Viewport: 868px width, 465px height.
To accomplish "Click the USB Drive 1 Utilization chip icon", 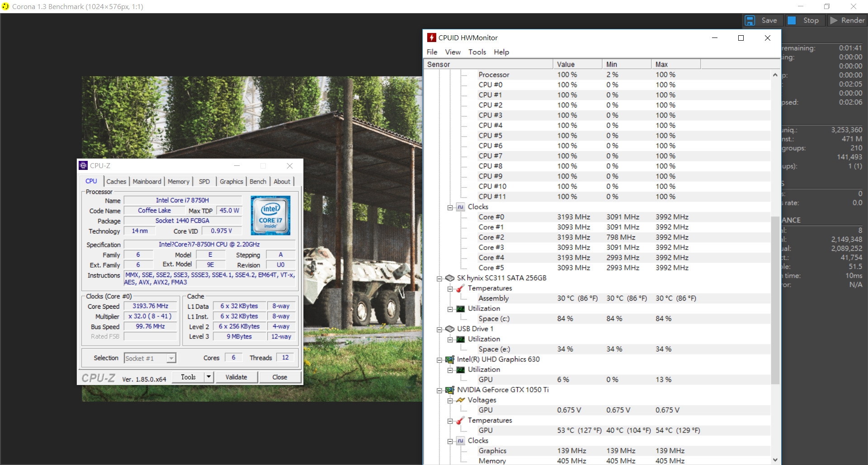I will (x=461, y=339).
